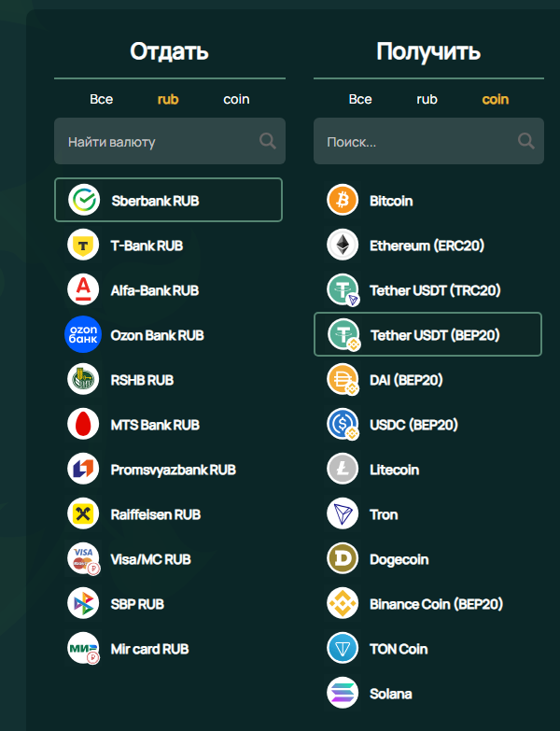Select SBP RUB payment option
560x731 pixels.
coord(137,604)
